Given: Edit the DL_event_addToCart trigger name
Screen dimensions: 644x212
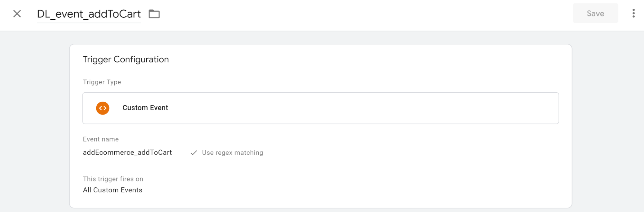Looking at the screenshot, I should pos(89,14).
